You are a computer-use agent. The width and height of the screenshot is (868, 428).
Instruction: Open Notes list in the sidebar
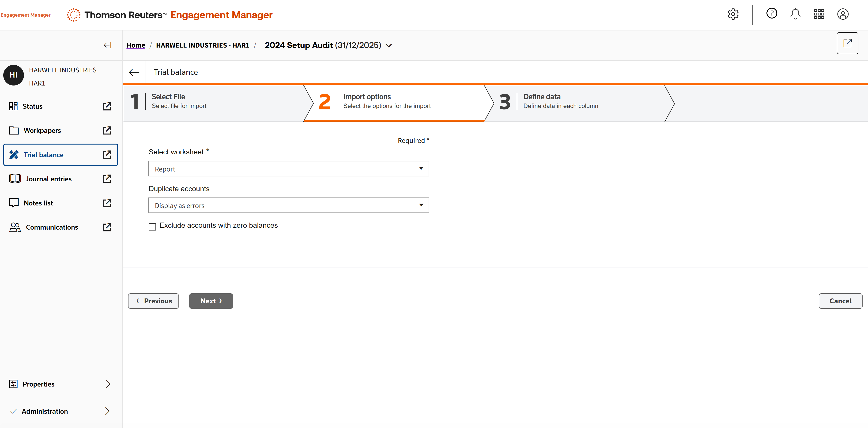(38, 203)
